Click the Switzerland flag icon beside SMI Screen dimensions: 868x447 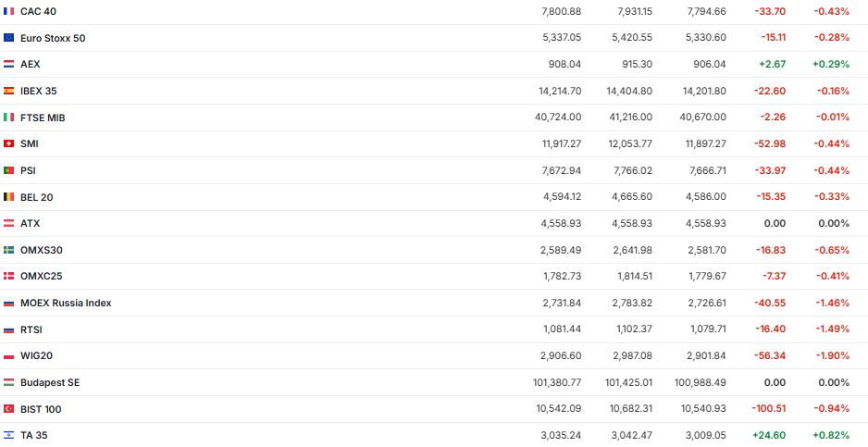9,143
